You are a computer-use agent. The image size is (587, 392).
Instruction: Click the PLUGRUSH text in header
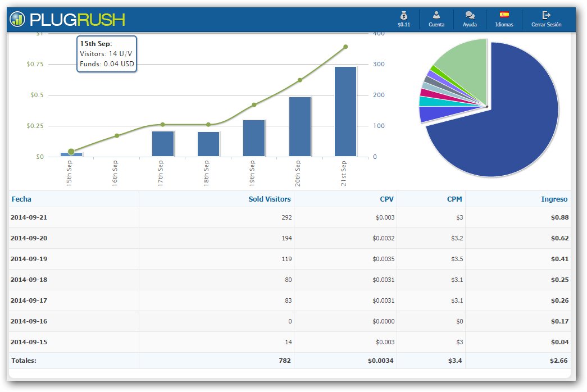pyautogui.click(x=77, y=20)
